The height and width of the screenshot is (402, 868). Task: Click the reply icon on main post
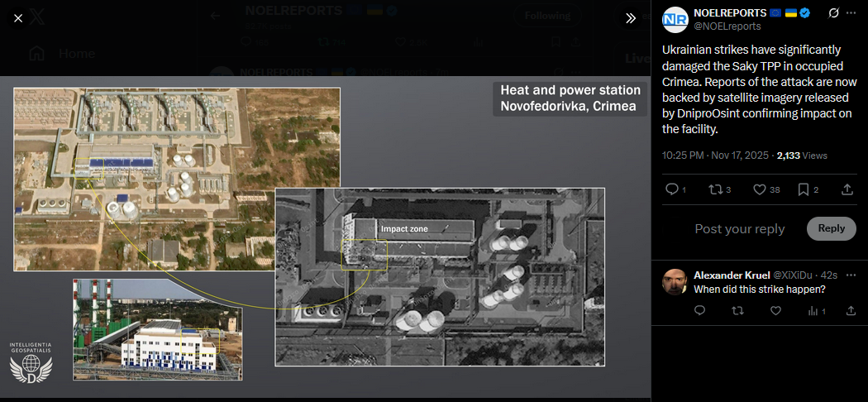coord(671,189)
